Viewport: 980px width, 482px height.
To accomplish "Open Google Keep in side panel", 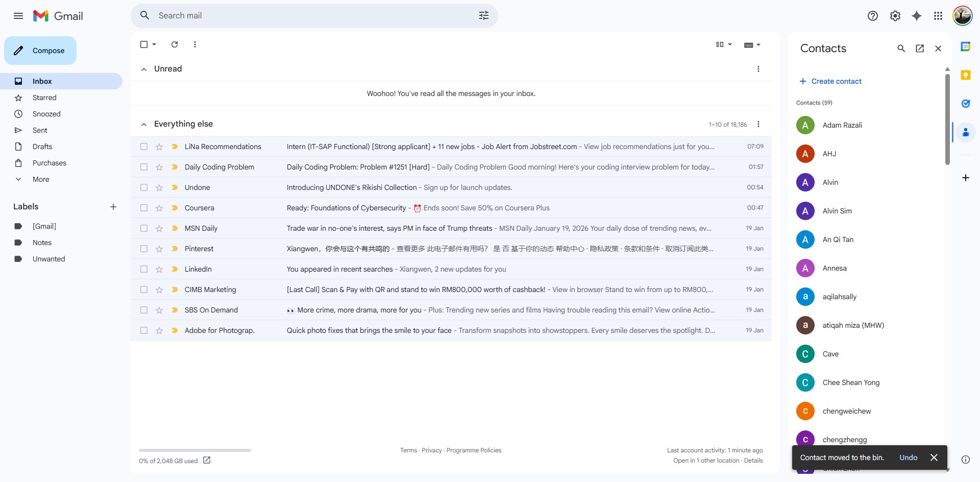I will 965,75.
